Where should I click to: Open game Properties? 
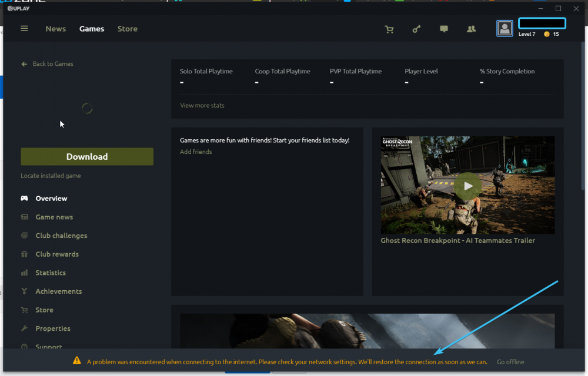click(53, 328)
